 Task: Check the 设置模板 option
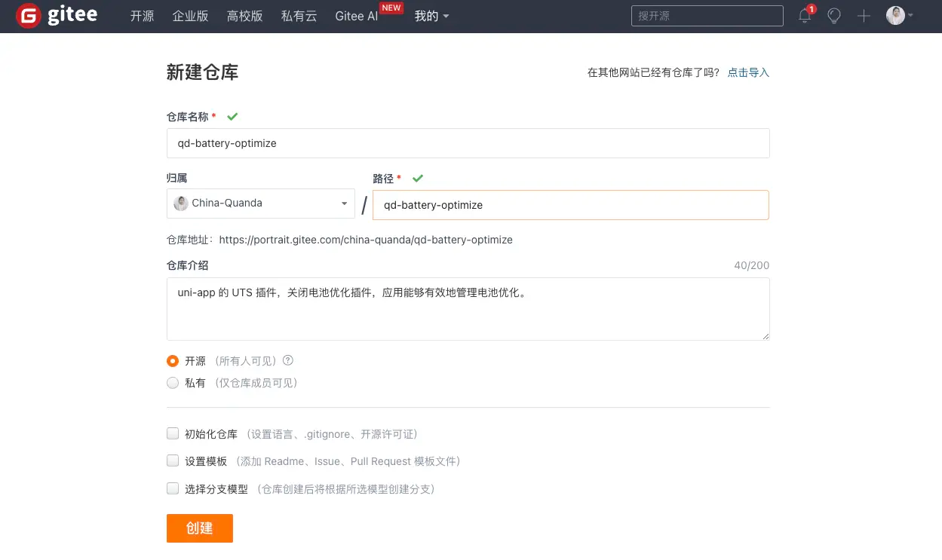click(172, 461)
